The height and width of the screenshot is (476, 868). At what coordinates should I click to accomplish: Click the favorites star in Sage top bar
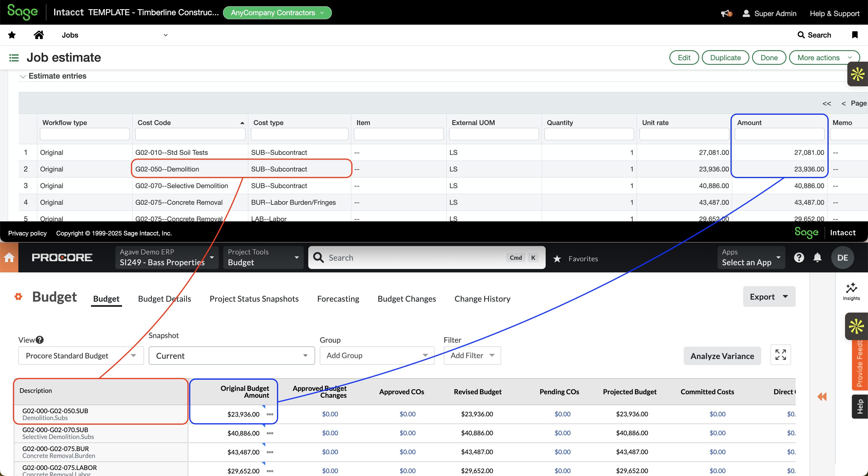coord(11,35)
